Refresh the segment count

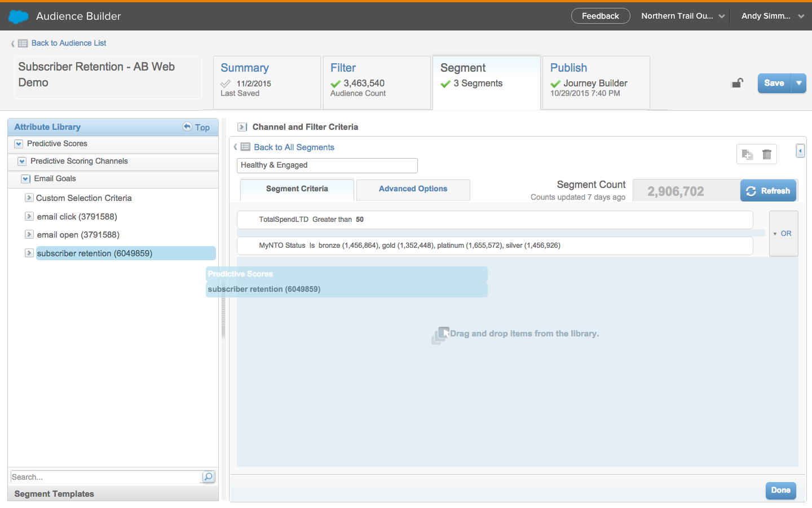(768, 191)
